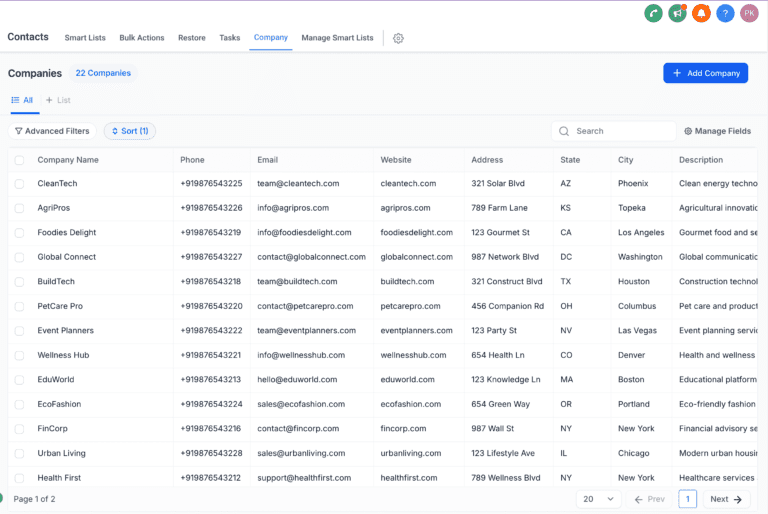Click the list icon beside All
The width and height of the screenshot is (768, 514).
[x=15, y=100]
